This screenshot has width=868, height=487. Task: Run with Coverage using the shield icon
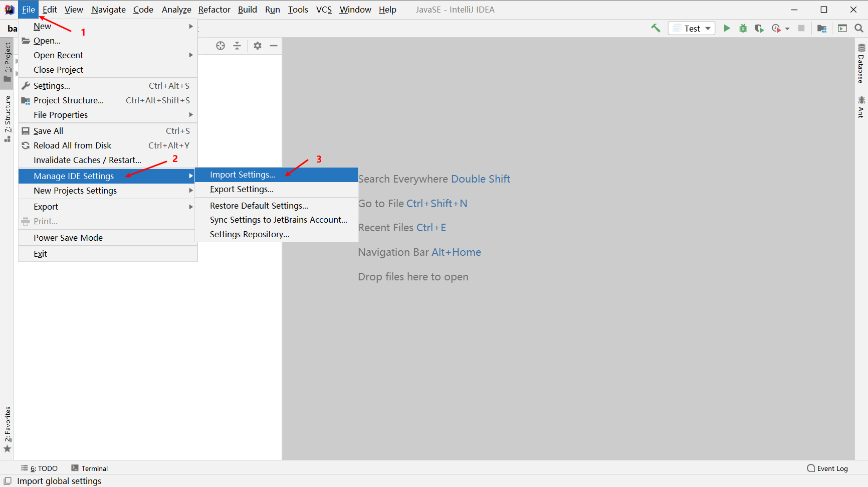click(759, 28)
